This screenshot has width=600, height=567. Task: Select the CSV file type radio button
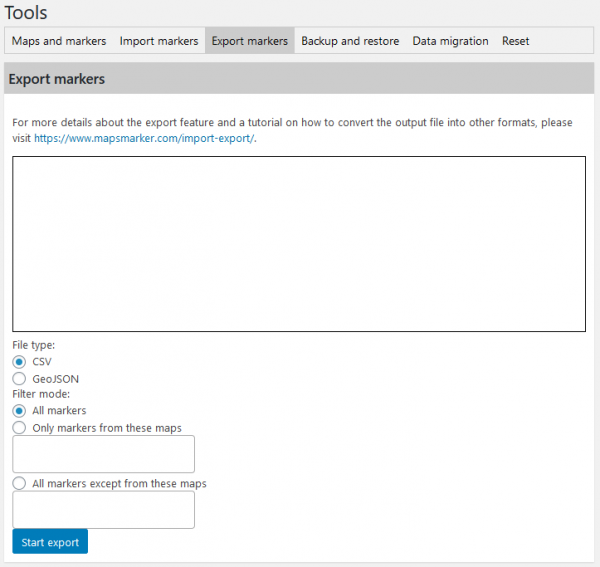click(x=19, y=362)
